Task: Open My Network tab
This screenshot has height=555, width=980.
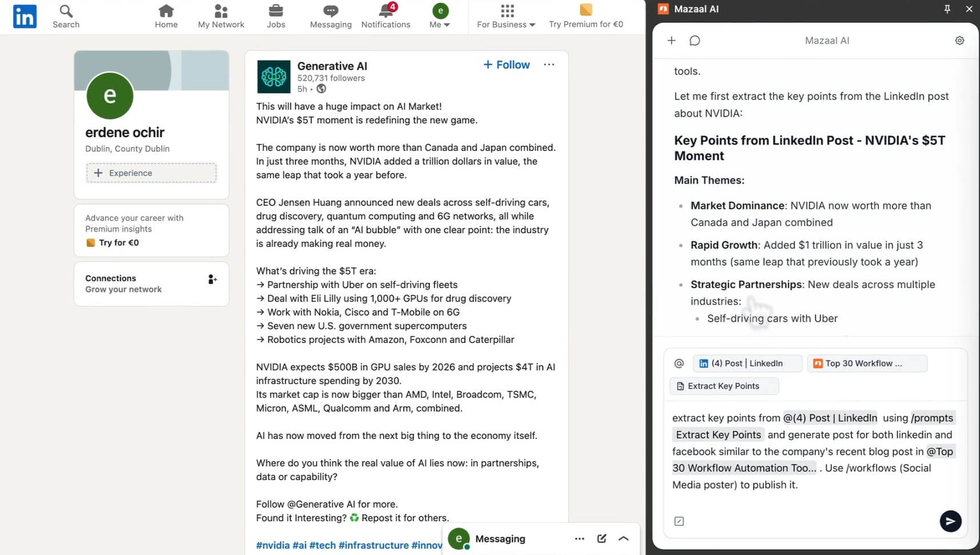Action: (x=221, y=17)
